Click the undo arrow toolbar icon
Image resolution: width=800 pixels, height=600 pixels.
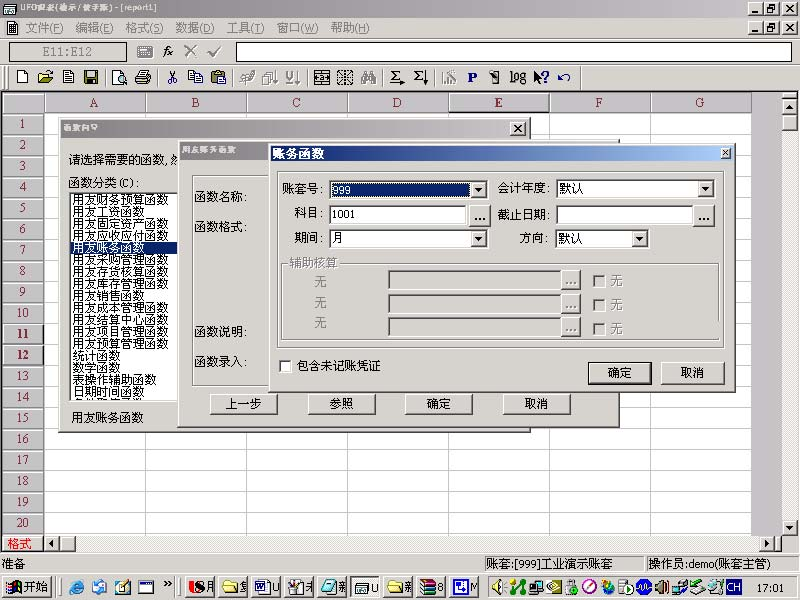point(564,78)
